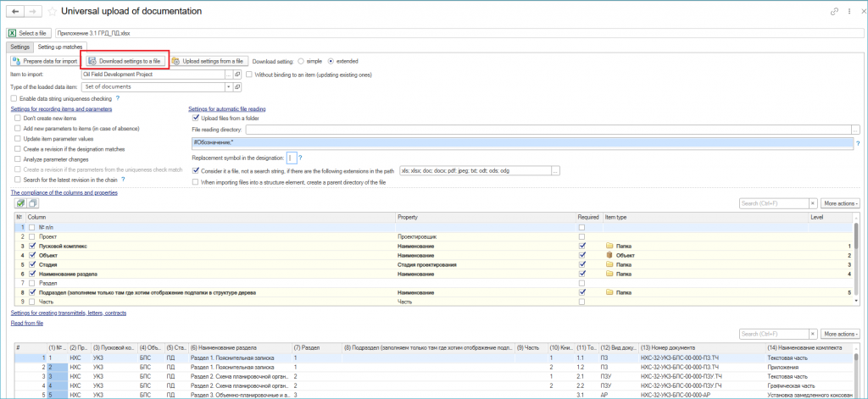Enable the 'Don't create new items' checkbox
Screen dimensions: 868x399
point(18,119)
